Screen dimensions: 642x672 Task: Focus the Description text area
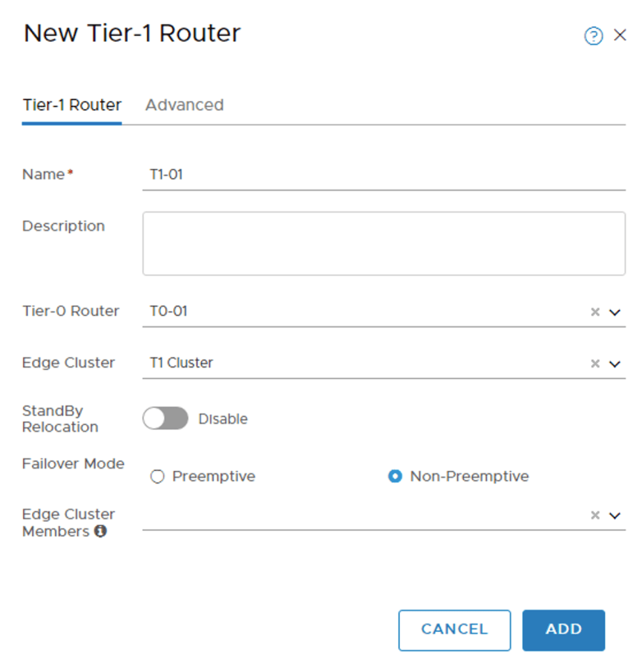383,243
